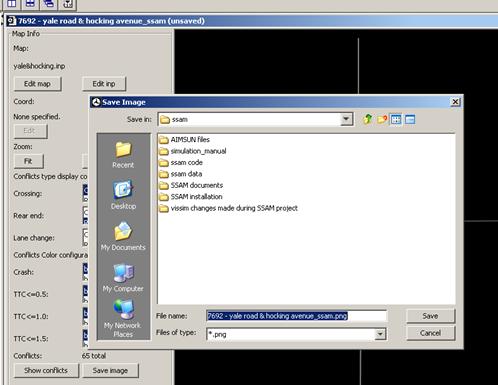Screen dimensions: 498x385
Task: Switch to list view icon
Action: coord(396,119)
